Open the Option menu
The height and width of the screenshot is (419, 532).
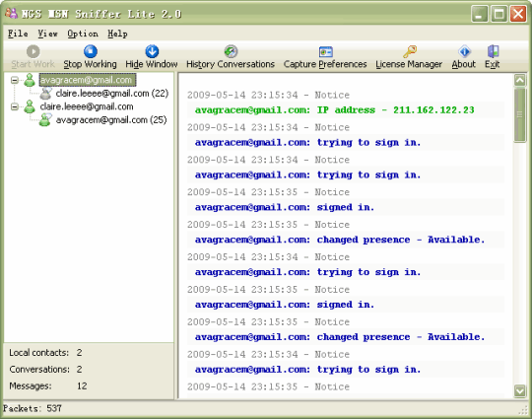83,34
